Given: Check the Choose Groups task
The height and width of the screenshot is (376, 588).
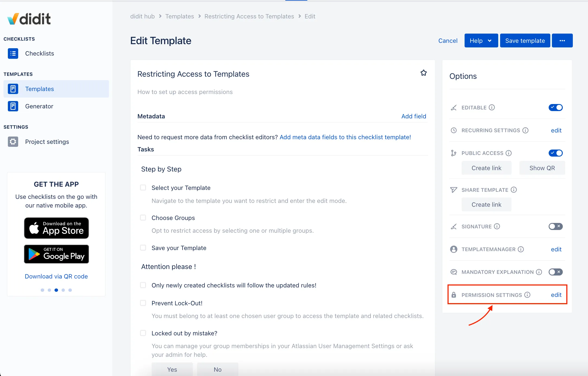Looking at the screenshot, I should pos(143,218).
